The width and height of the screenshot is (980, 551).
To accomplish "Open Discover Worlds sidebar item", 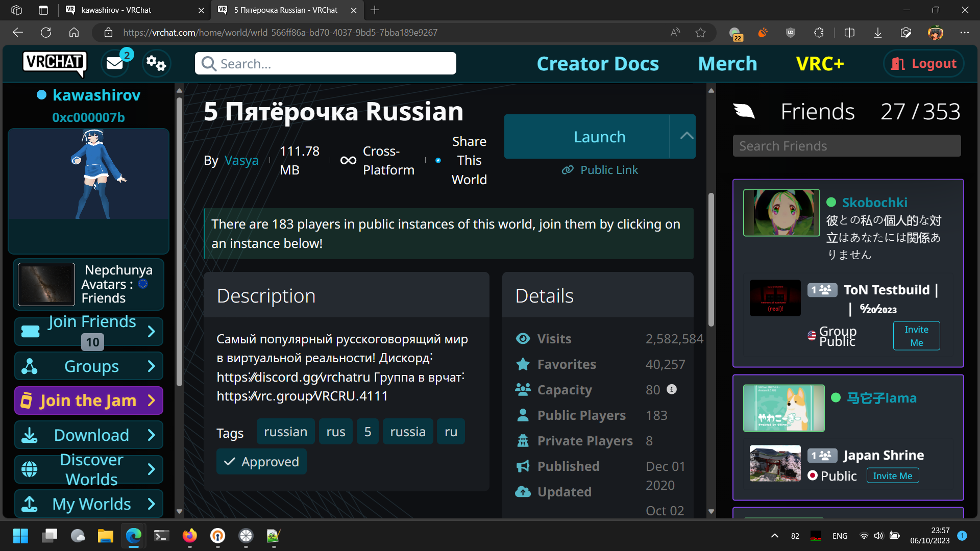I will coord(89,469).
